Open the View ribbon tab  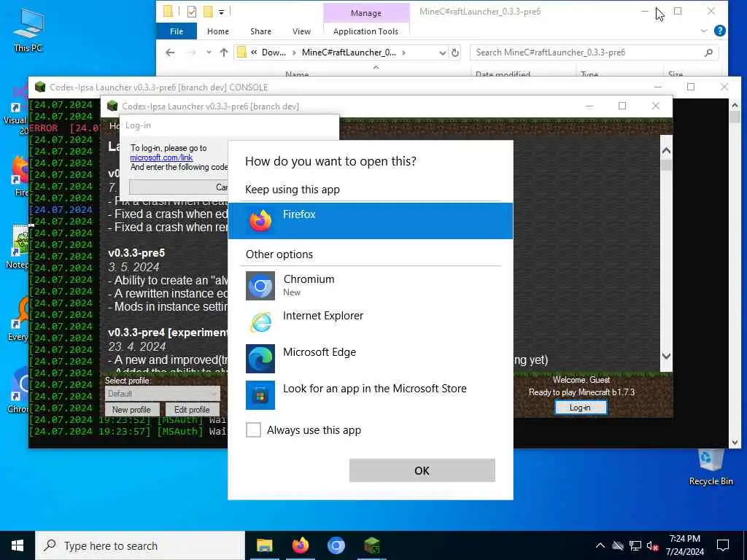pyautogui.click(x=301, y=31)
